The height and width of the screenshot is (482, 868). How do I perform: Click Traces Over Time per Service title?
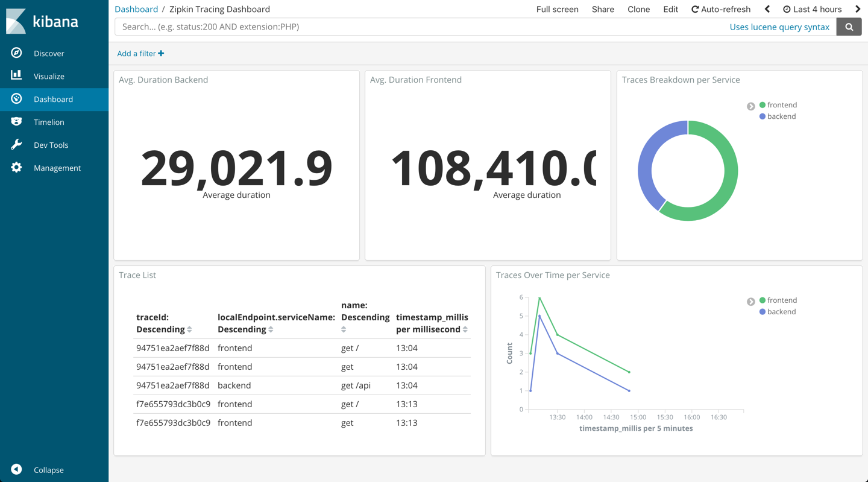(553, 275)
